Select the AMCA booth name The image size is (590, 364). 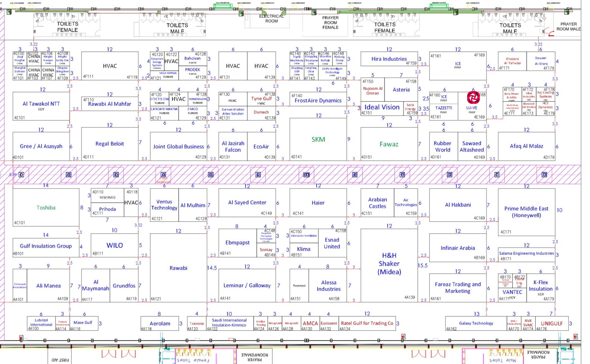point(310,323)
